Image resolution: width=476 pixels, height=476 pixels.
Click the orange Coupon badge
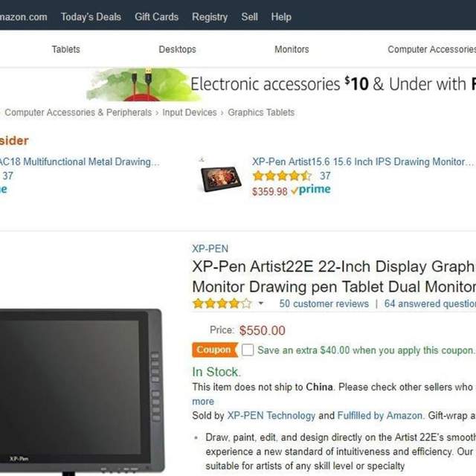click(x=215, y=350)
